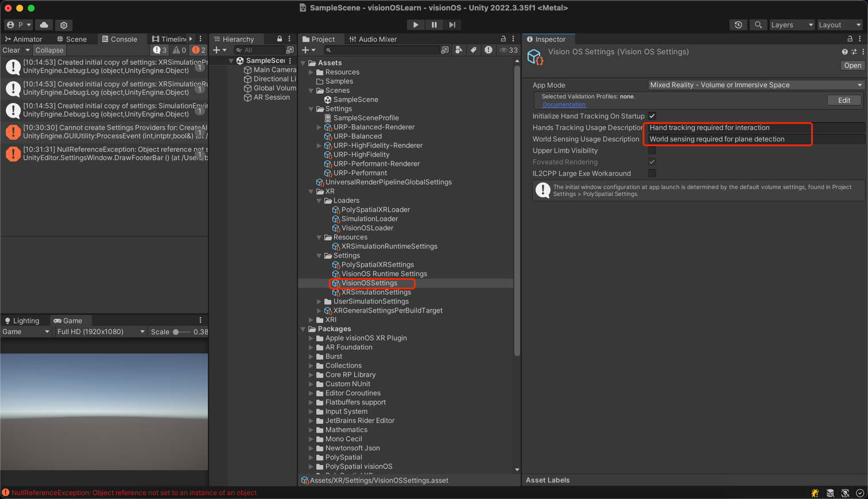
Task: Lock the Hierarchy panel
Action: (x=280, y=39)
